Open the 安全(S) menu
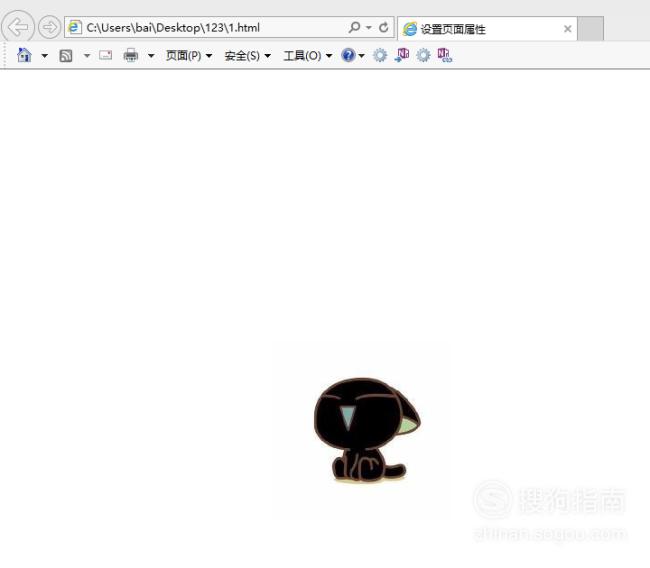Viewport: 650px width, 568px height. pos(247,55)
